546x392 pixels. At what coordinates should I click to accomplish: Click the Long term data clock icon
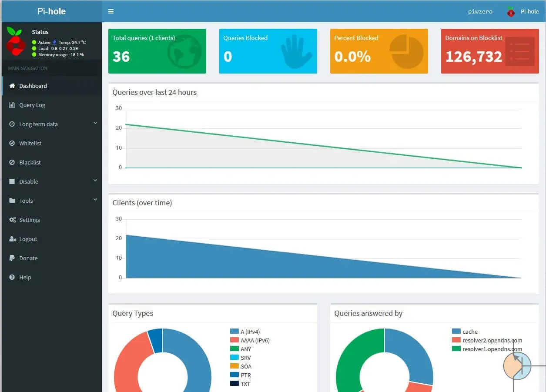[12, 124]
